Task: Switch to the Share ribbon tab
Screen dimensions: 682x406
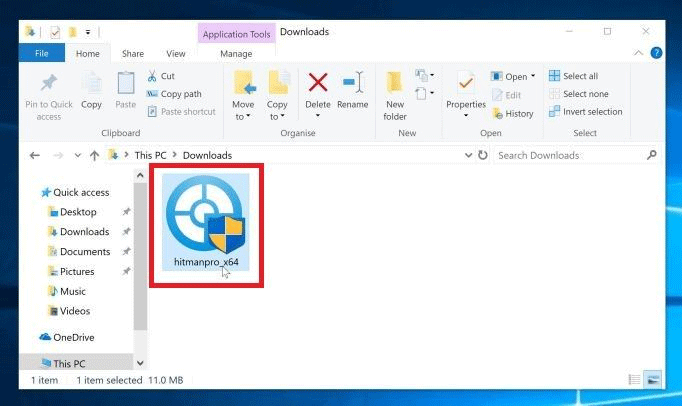Action: pos(133,54)
